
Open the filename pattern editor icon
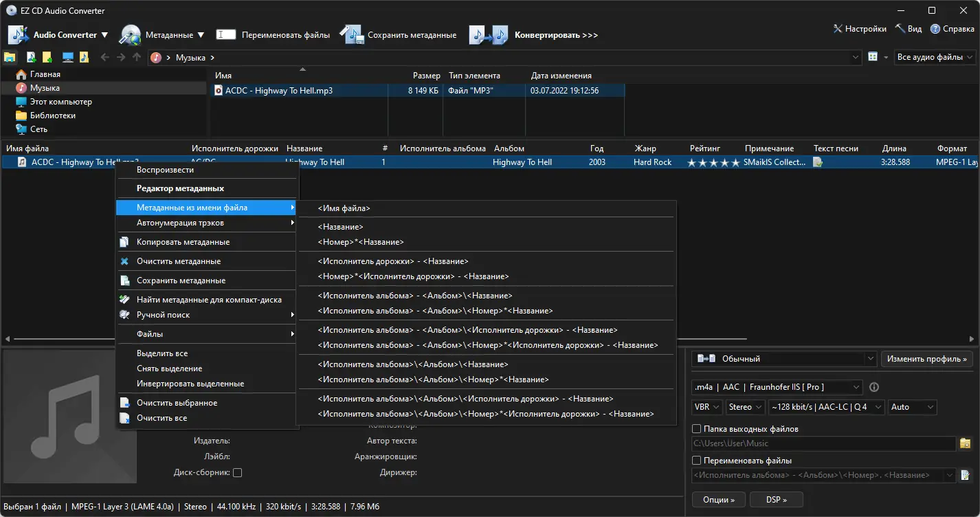click(965, 475)
